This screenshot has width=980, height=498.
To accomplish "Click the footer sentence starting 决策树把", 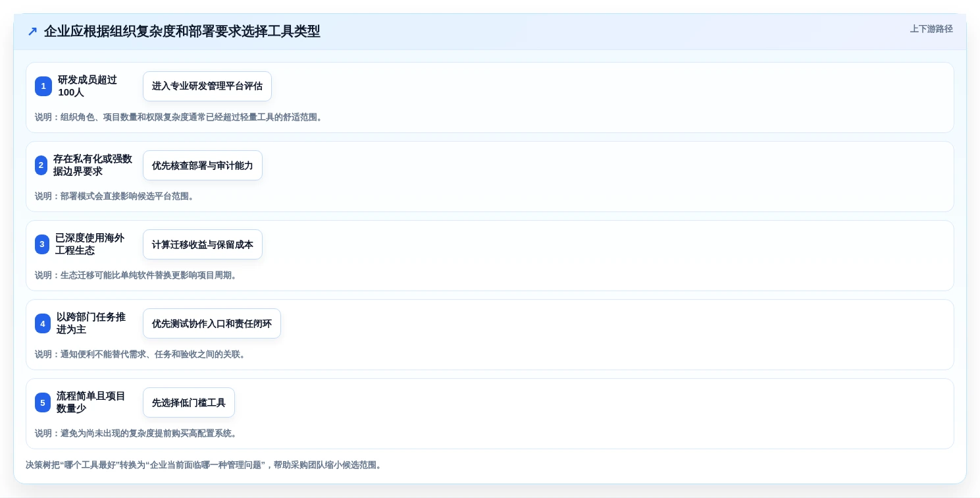I will [x=204, y=465].
